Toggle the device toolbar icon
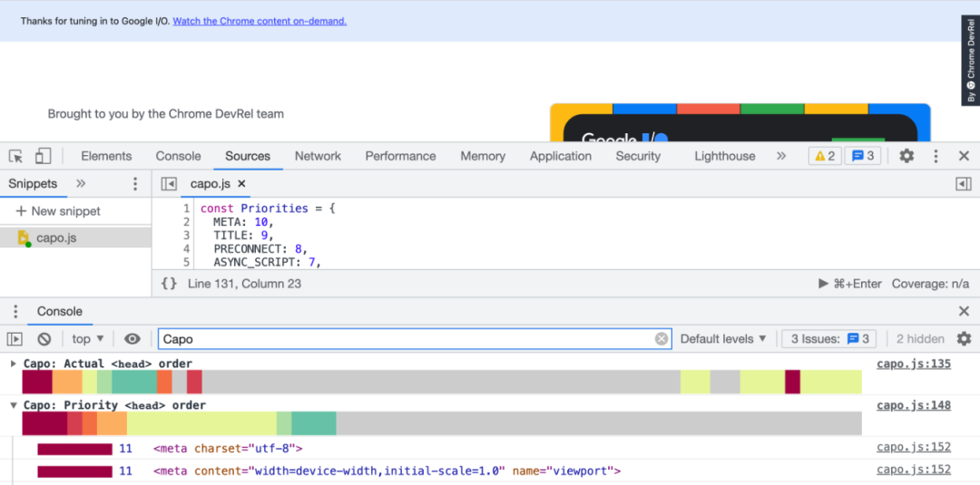The image size is (980, 485). tap(43, 156)
